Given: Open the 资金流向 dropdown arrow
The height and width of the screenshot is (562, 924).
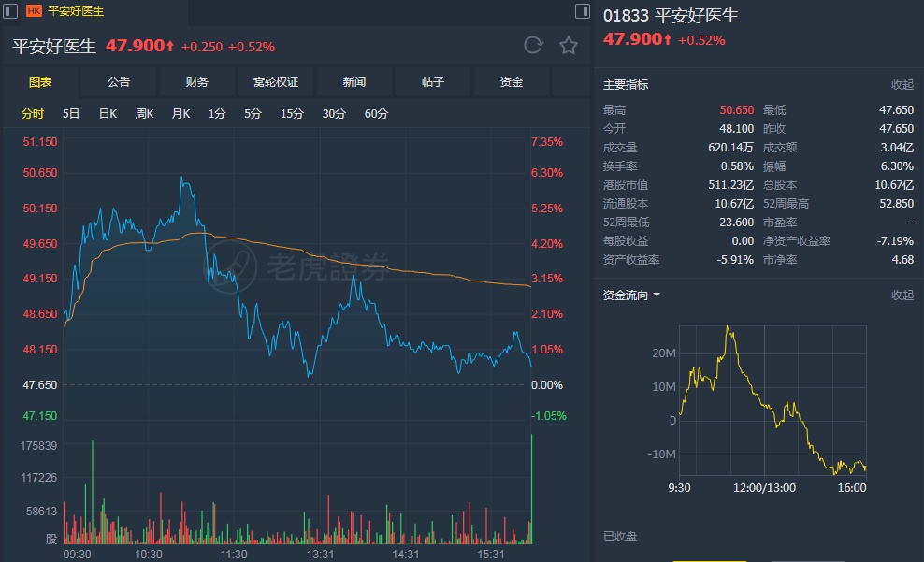Looking at the screenshot, I should click(657, 295).
